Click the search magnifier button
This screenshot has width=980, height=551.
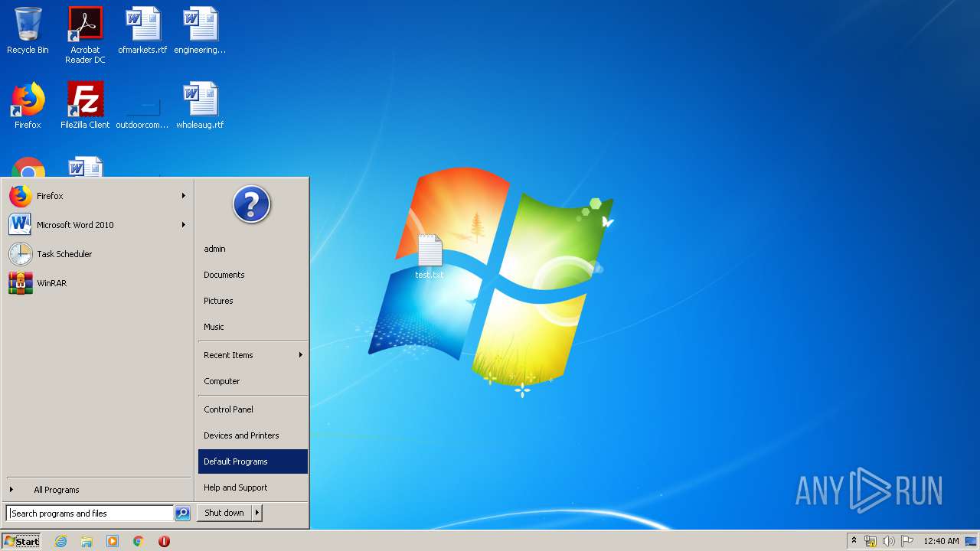tap(182, 514)
